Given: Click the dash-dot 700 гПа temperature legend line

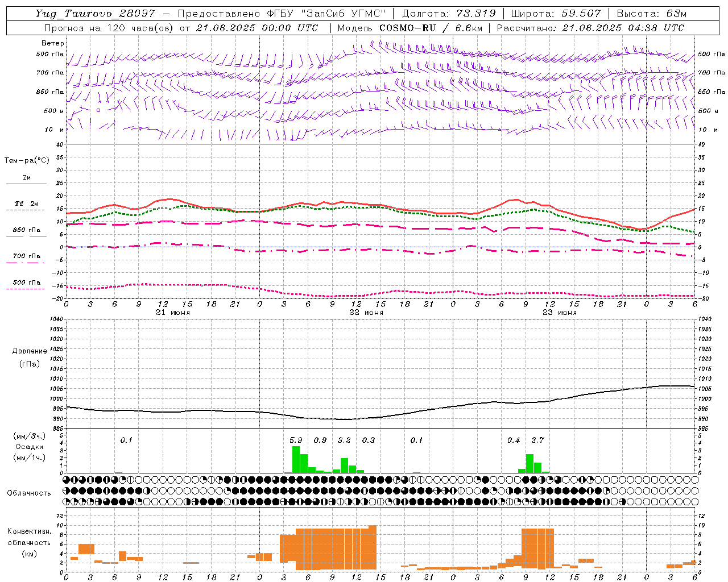Looking at the screenshot, I should pyautogui.click(x=26, y=263).
